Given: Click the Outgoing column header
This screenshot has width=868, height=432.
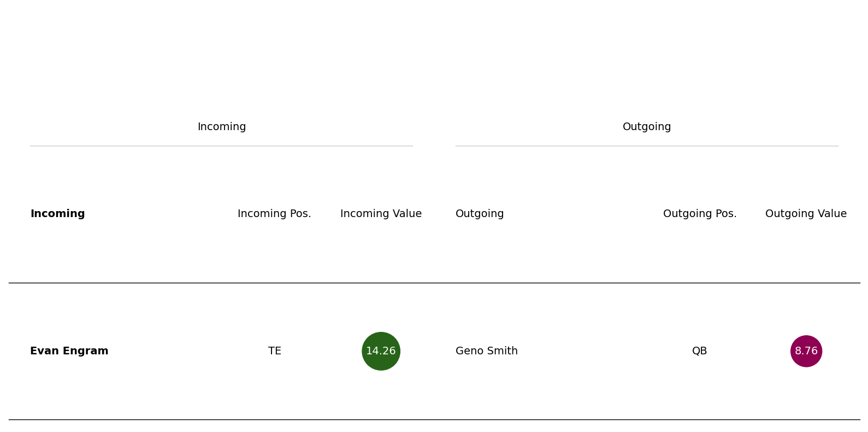Looking at the screenshot, I should [480, 214].
